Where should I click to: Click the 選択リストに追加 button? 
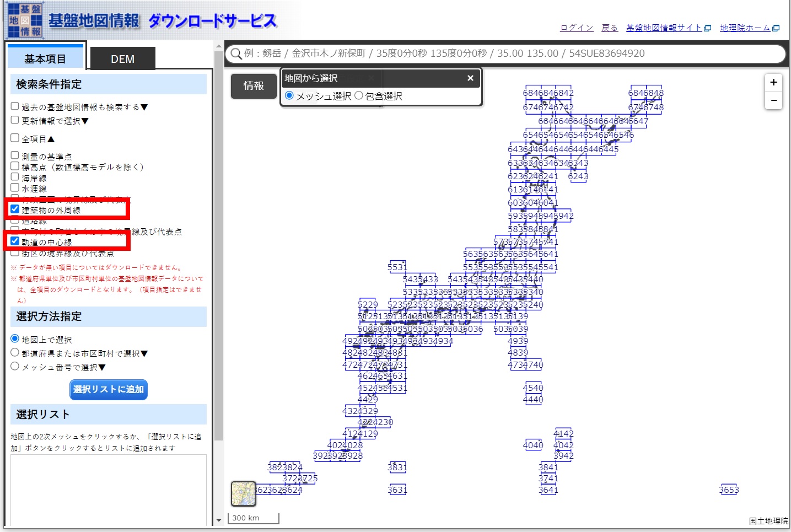tap(109, 389)
